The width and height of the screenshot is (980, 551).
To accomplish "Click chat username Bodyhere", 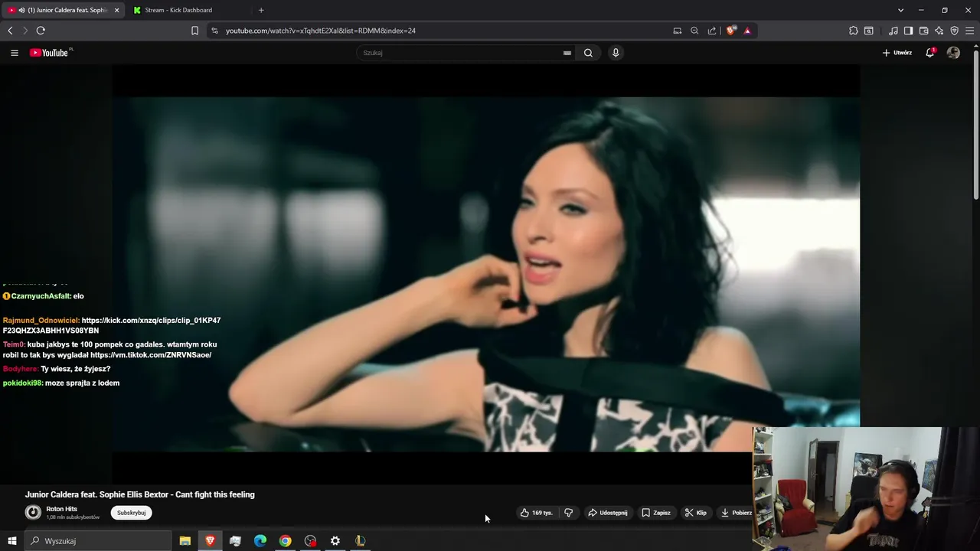I will point(20,369).
